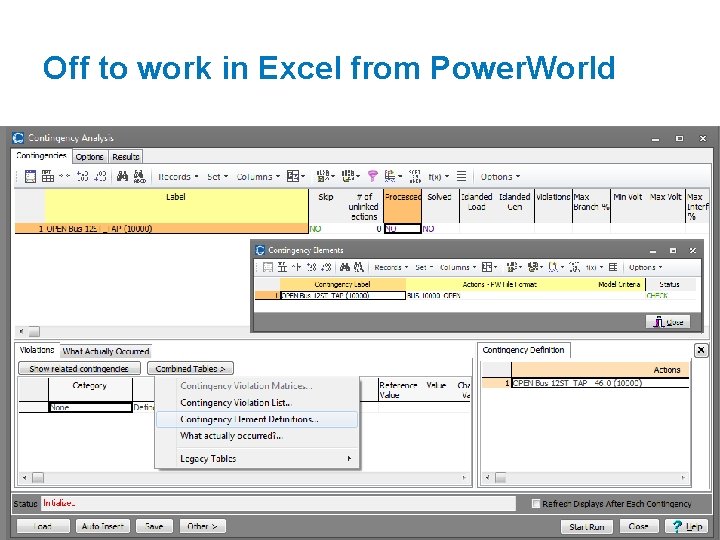The height and width of the screenshot is (540, 720).
Task: Click the binoculars ABCD search icon in main toolbar
Action: click(x=139, y=176)
